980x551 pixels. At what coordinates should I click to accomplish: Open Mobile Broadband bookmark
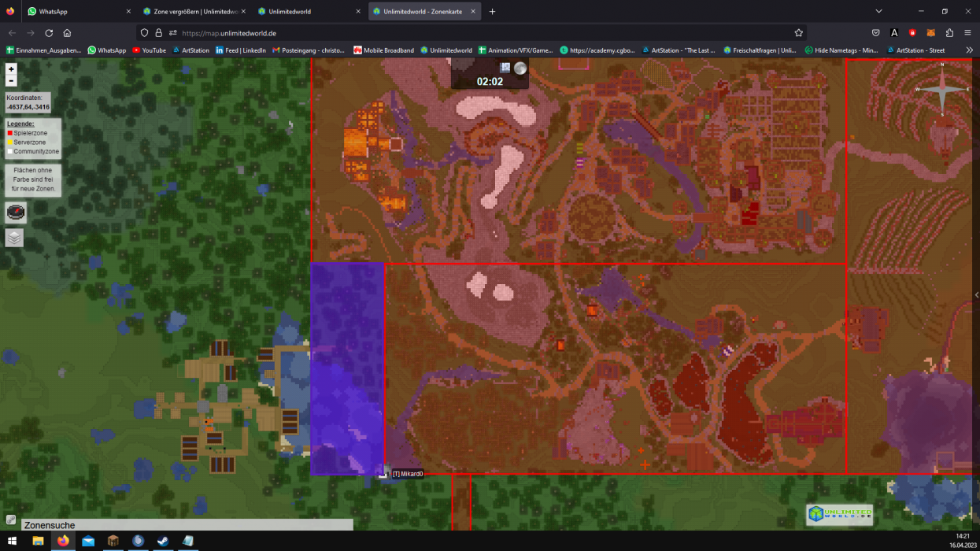[x=383, y=50]
